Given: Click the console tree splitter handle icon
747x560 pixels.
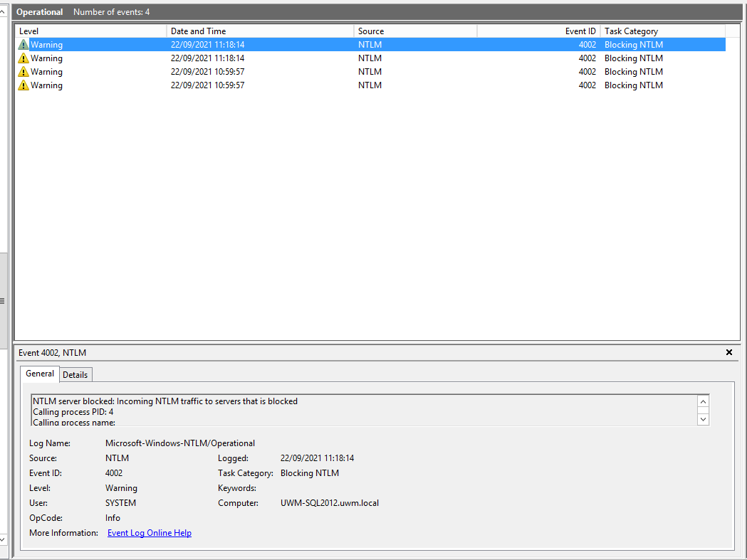Looking at the screenshot, I should click(3, 300).
